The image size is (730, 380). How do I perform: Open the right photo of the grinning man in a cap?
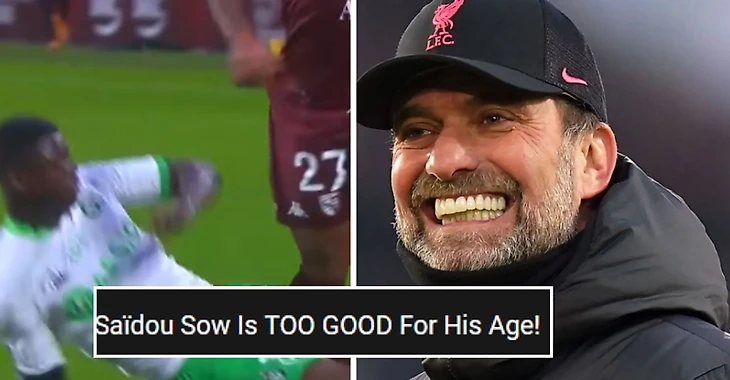[x=543, y=190]
